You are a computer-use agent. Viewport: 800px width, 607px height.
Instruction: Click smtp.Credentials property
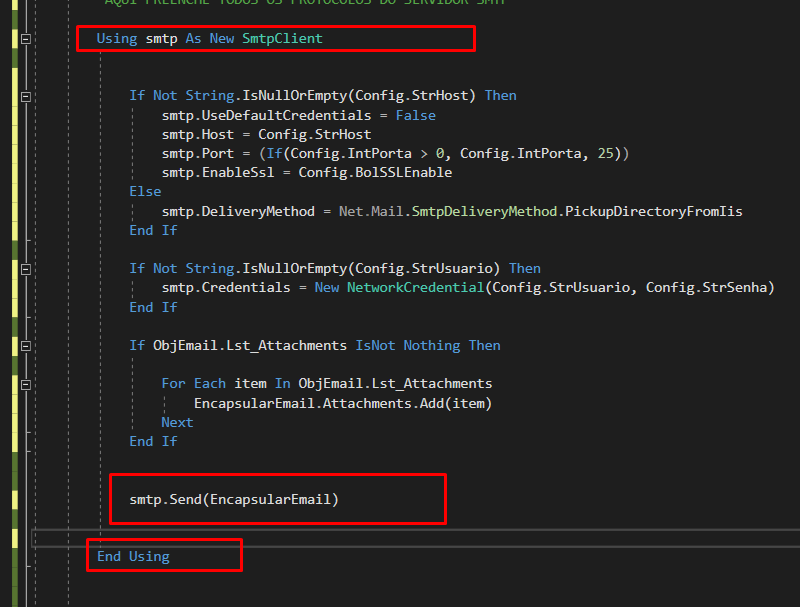[x=226, y=288]
